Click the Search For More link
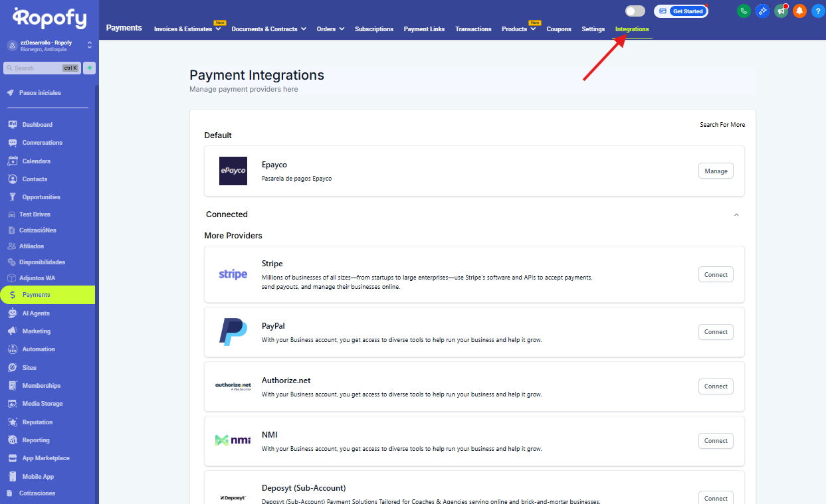Screen dimensions: 826x504 (722, 125)
